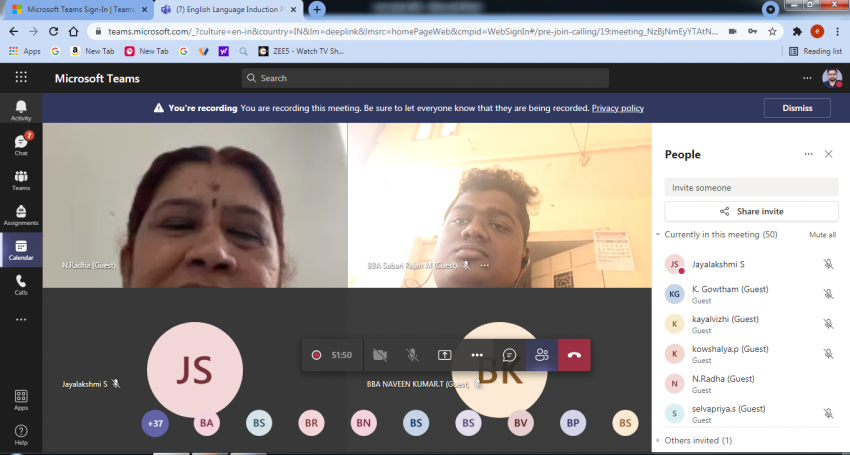Screen dimensions: 850x455
Task: Collapse the Currently in this meeting list
Action: point(658,234)
